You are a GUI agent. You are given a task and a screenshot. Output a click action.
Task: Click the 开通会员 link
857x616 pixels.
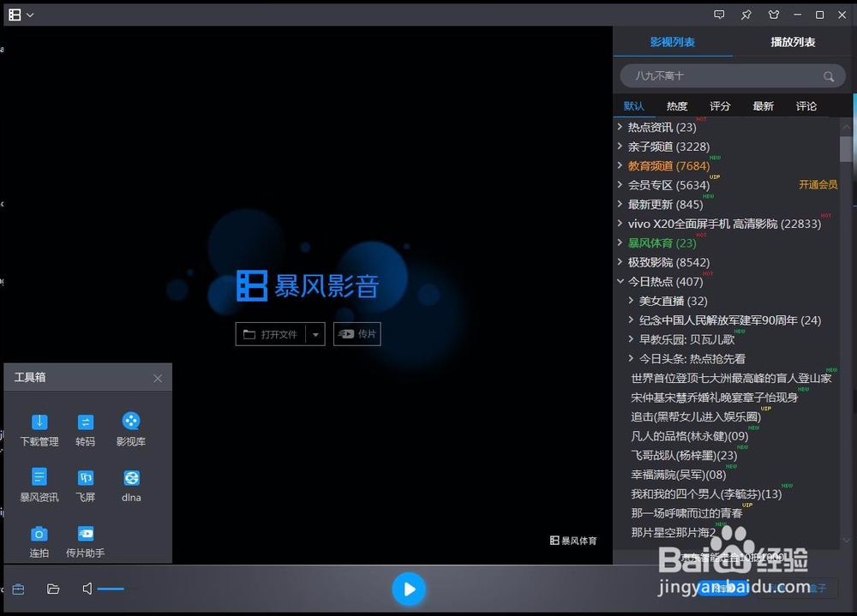pyautogui.click(x=818, y=185)
